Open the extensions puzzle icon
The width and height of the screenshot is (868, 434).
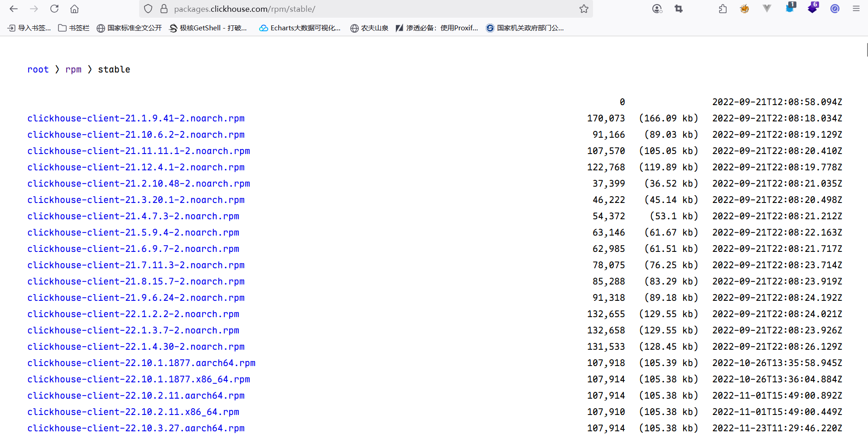[723, 9]
